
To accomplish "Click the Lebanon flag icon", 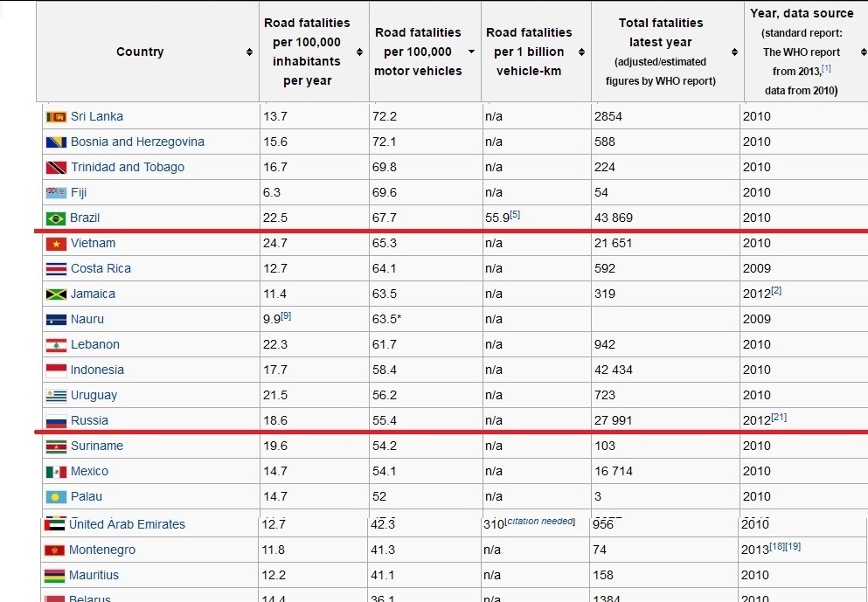I will tap(56, 344).
